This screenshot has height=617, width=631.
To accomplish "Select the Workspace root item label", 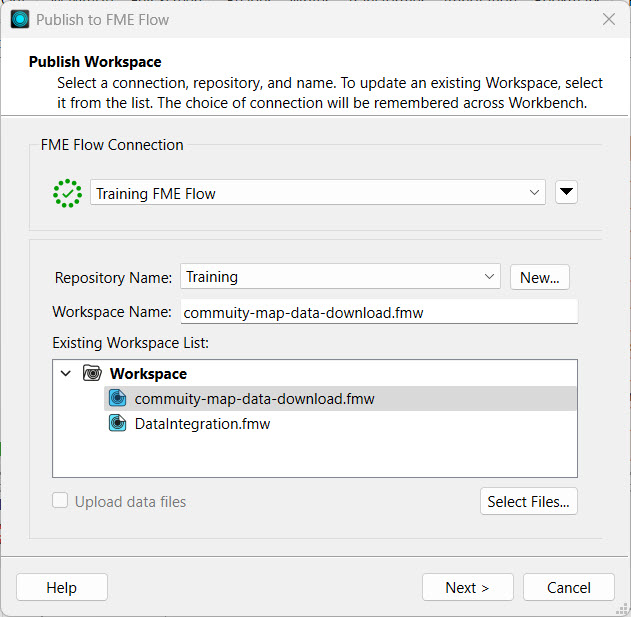I will [148, 373].
